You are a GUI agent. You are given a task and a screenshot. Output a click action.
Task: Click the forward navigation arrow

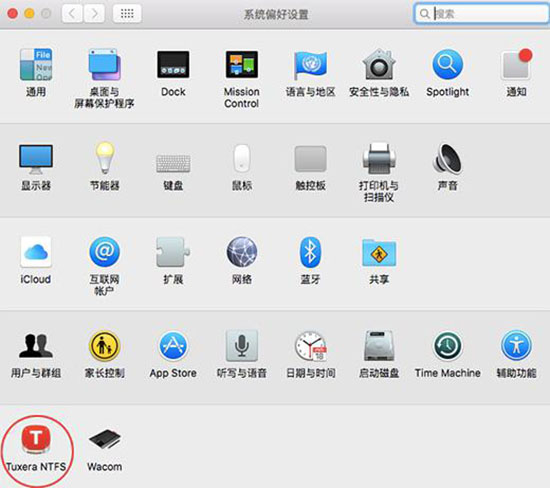[94, 14]
